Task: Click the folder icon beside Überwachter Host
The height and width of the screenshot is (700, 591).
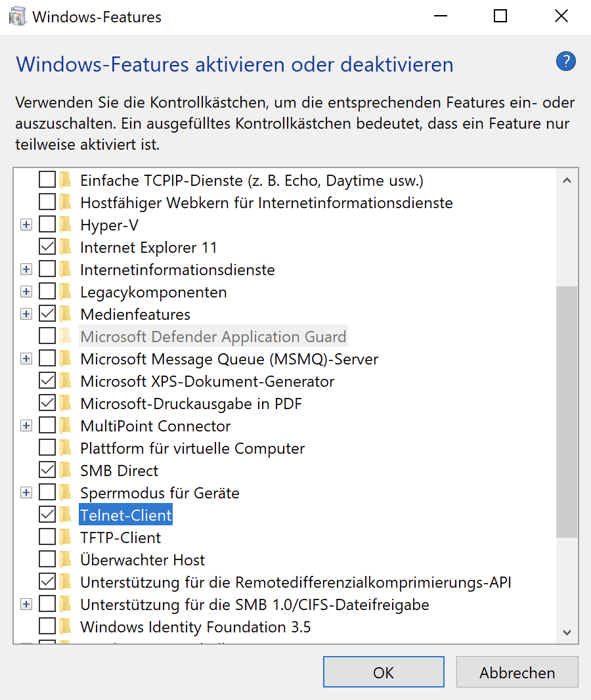Action: [x=66, y=559]
